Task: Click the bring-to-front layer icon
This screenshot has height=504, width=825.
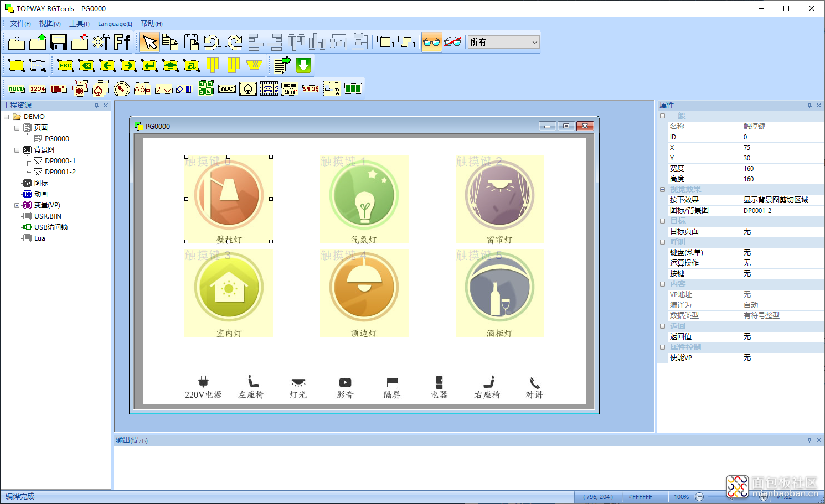Action: click(x=385, y=42)
